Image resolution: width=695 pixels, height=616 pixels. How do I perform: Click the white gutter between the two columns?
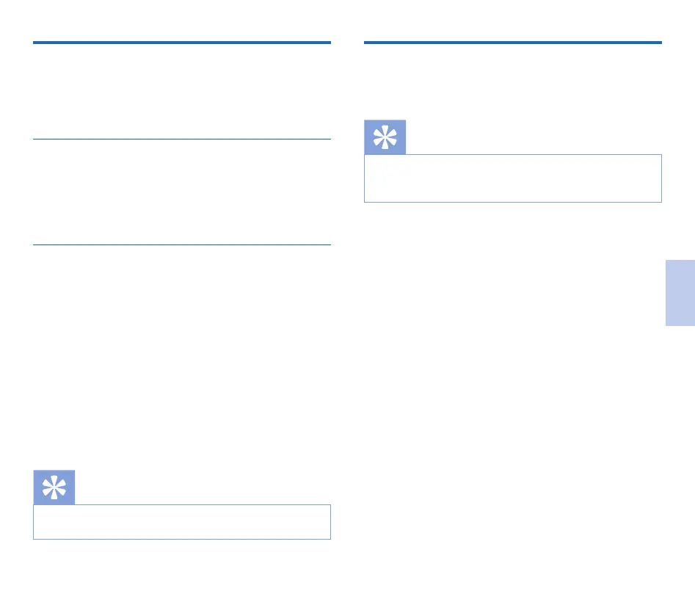pyautogui.click(x=348, y=294)
